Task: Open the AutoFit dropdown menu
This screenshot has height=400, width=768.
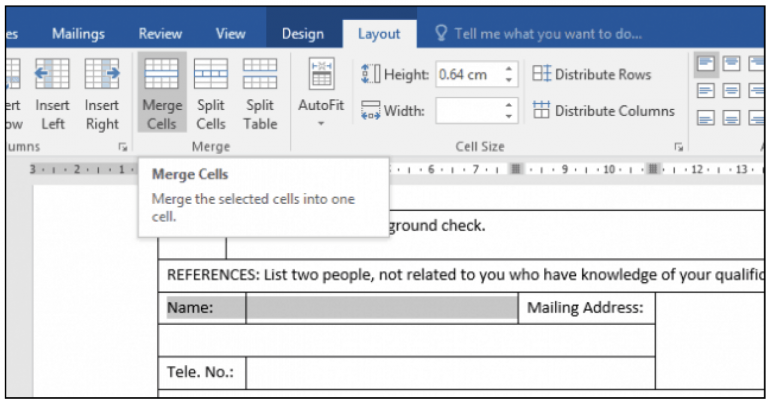Action: tap(321, 94)
